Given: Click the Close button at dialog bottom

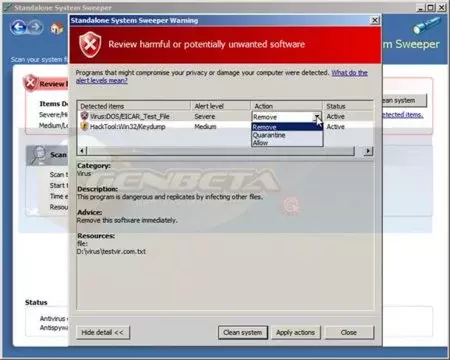Looking at the screenshot, I should (x=349, y=332).
